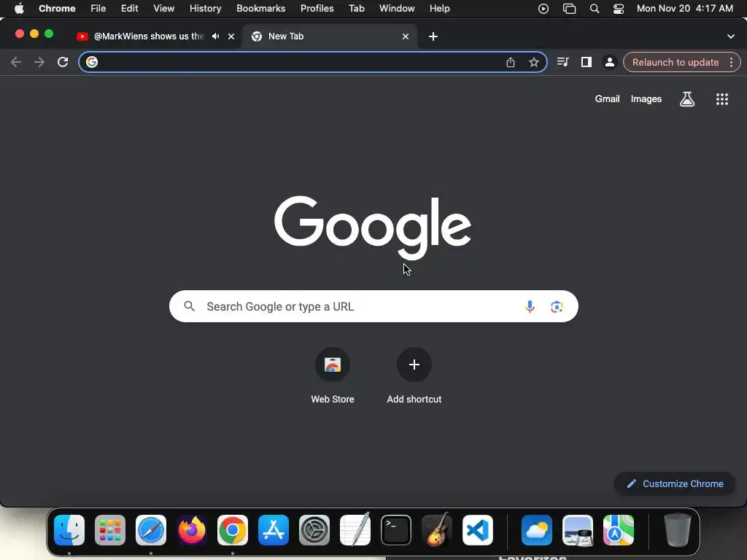Open the Edit menu

(x=129, y=9)
